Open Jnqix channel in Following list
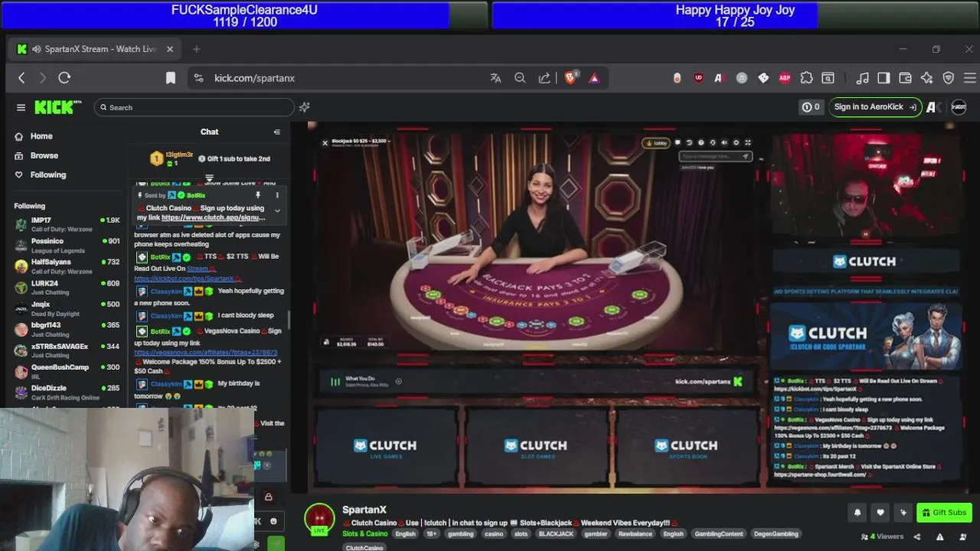Viewport: 980px width, 551px height. [x=67, y=308]
